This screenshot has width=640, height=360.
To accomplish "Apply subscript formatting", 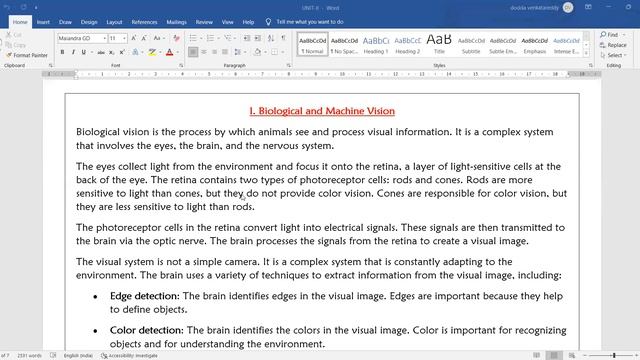I will pyautogui.click(x=111, y=52).
